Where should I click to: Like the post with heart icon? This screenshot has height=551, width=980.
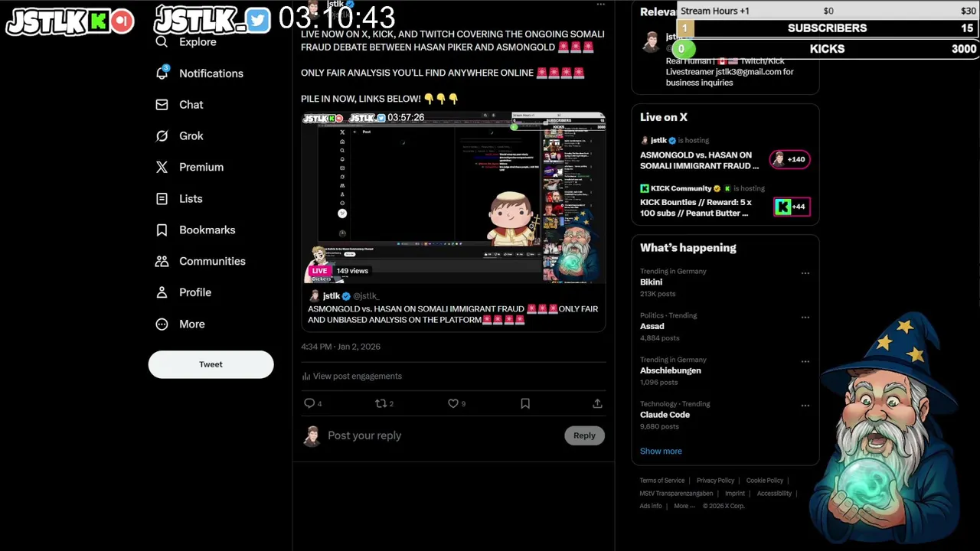[x=452, y=403]
